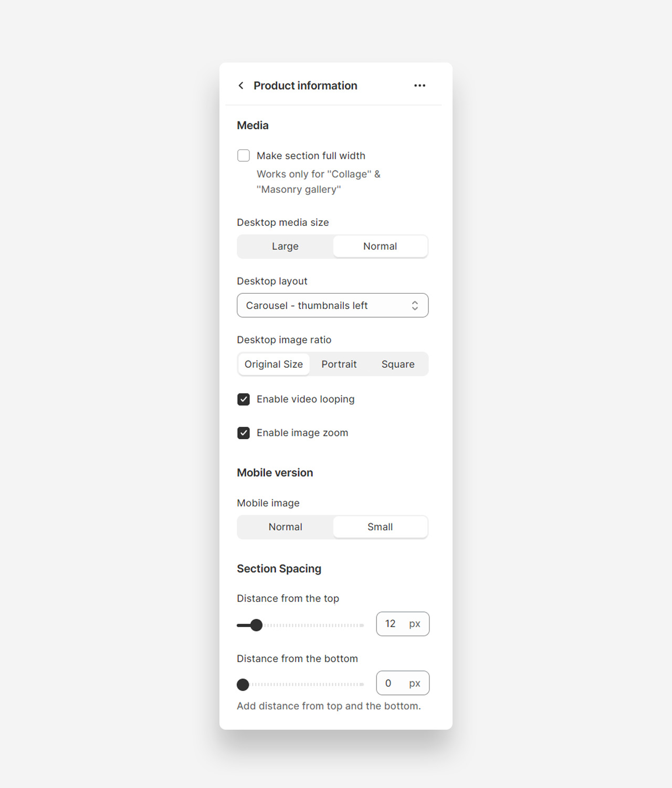Open the three-dot more options menu

pos(419,86)
